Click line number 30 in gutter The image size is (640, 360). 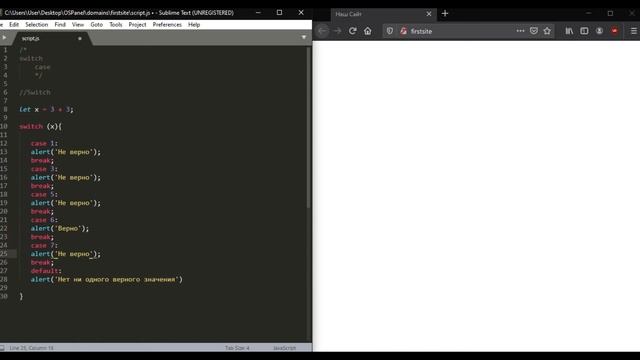[x=4, y=296]
